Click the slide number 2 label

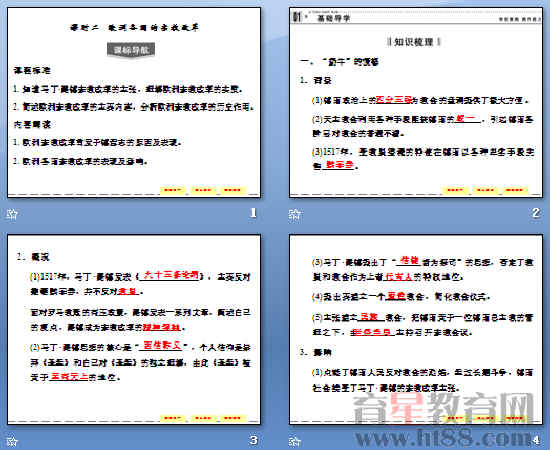coord(536,213)
